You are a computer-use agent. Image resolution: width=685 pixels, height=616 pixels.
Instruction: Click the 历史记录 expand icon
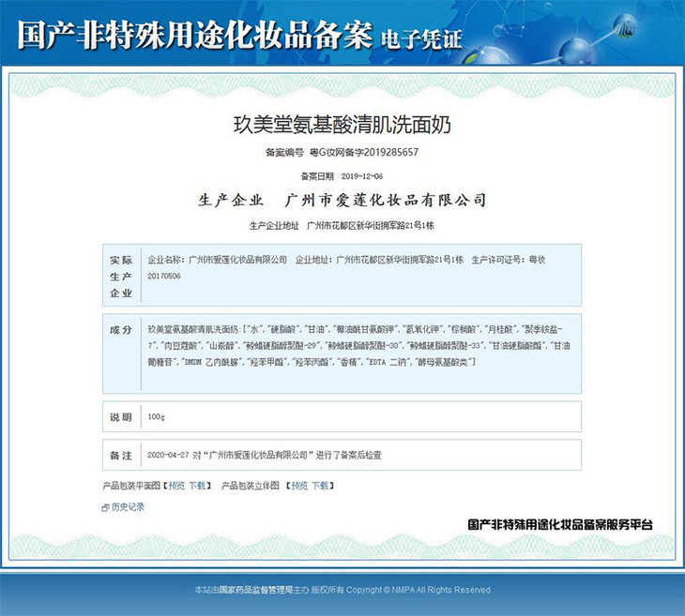(105, 507)
